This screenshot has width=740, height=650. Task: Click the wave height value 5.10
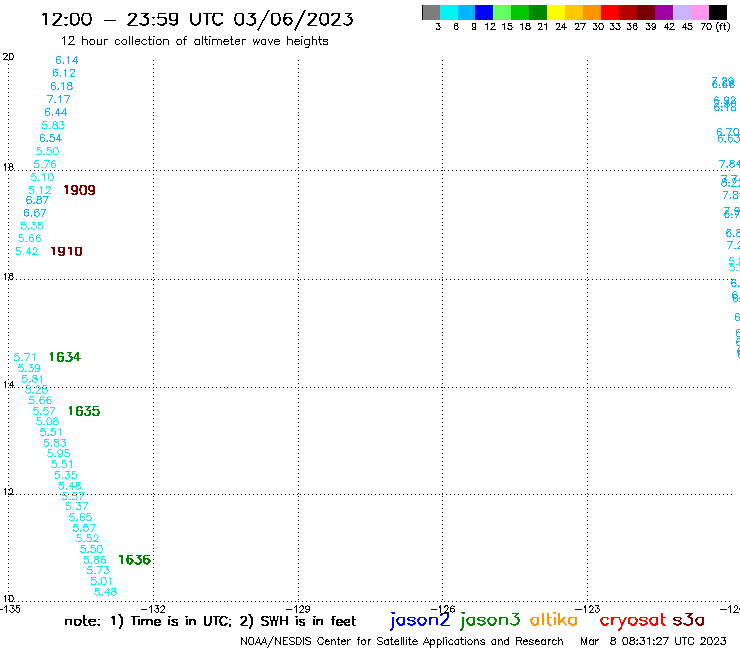coord(42,177)
